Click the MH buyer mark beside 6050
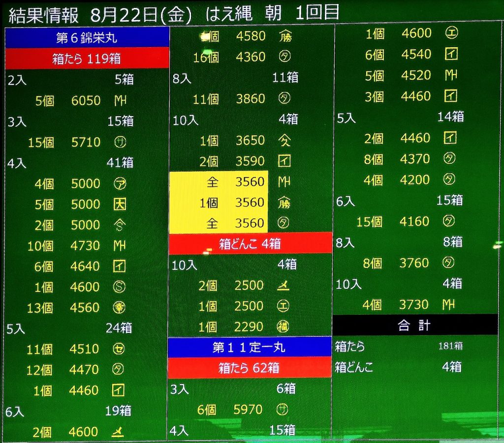Screen dimensions: 504x443 (x=120, y=101)
